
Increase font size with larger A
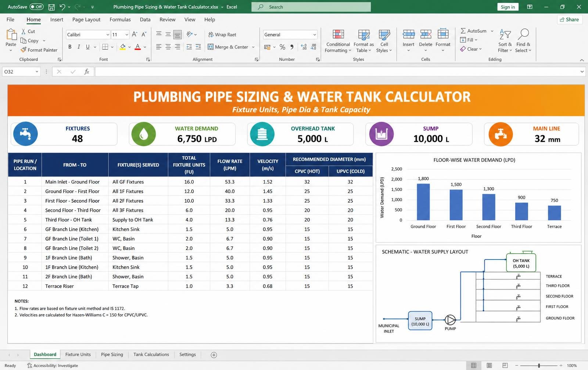[x=135, y=34]
